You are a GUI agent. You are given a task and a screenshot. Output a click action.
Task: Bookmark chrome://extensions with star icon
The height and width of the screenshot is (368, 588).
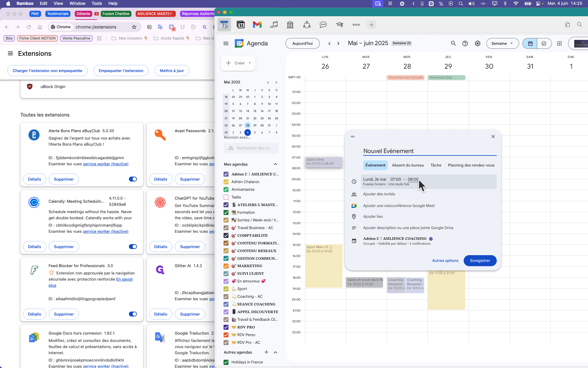coord(134,27)
